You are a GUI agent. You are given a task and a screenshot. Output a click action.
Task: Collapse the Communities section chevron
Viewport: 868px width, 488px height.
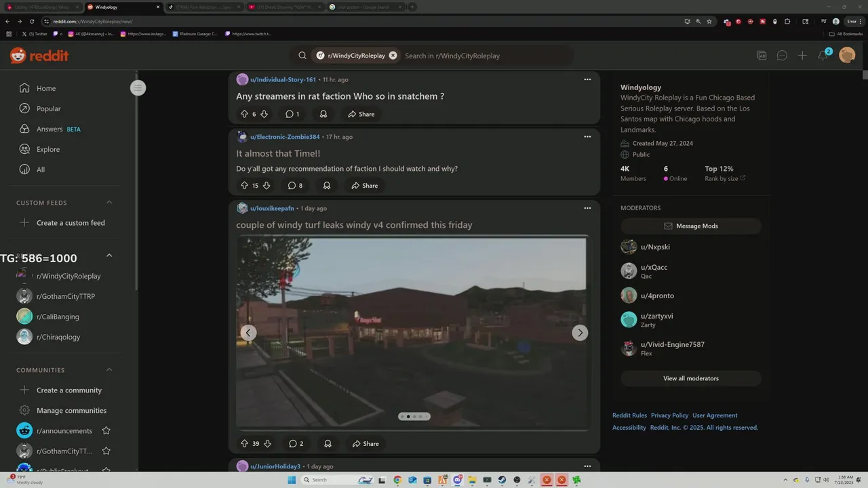[x=109, y=370]
